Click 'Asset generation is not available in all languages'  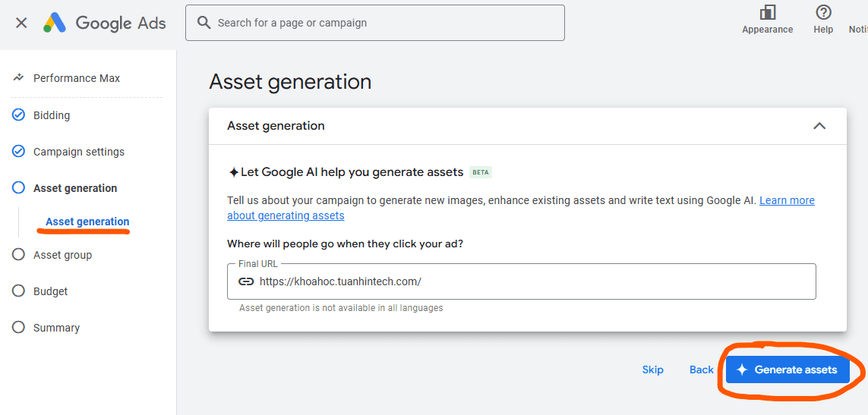point(341,308)
